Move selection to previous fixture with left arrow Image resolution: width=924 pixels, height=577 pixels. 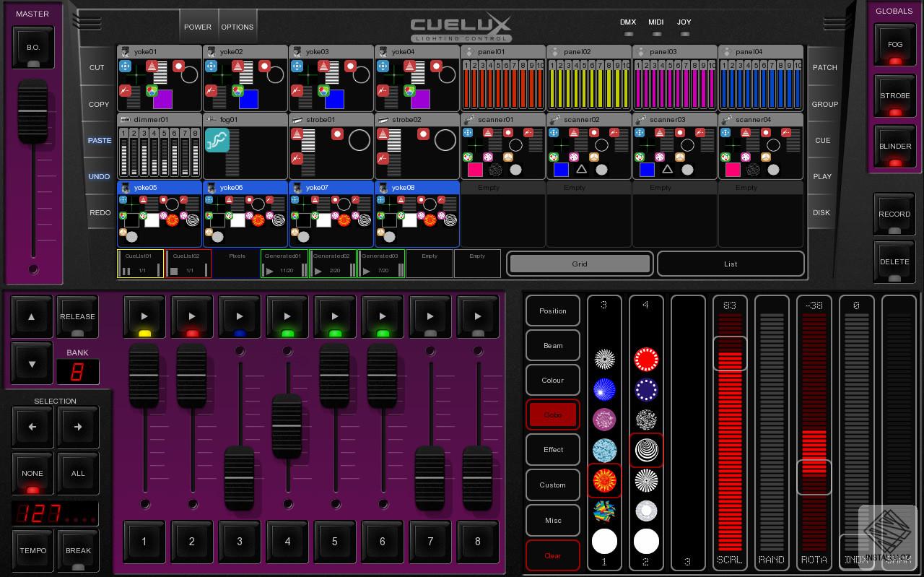32,427
